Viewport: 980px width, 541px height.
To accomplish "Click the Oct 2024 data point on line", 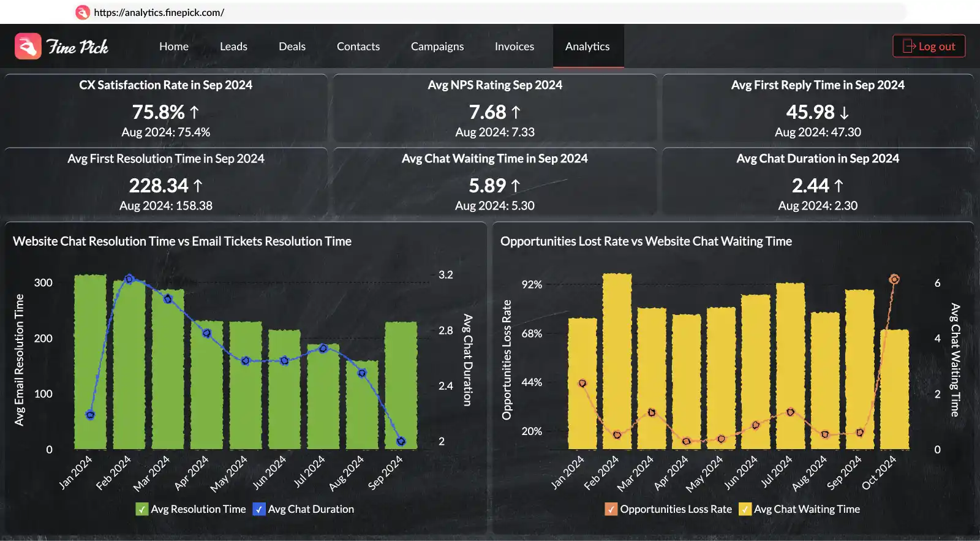I will click(x=894, y=279).
